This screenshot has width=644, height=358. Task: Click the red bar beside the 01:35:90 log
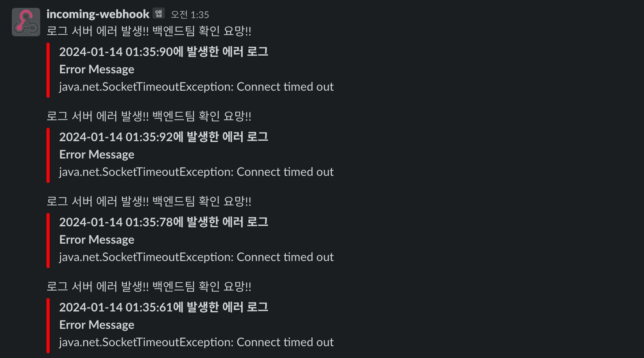point(48,70)
